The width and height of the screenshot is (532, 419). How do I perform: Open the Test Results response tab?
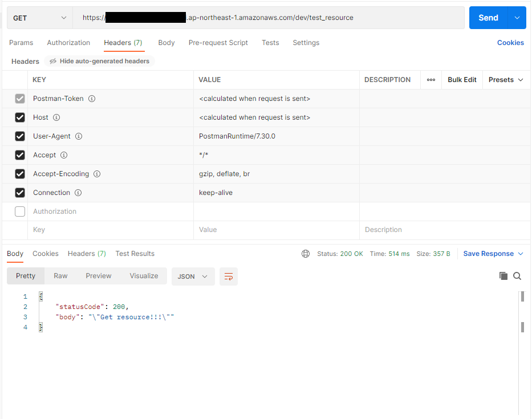pos(135,253)
